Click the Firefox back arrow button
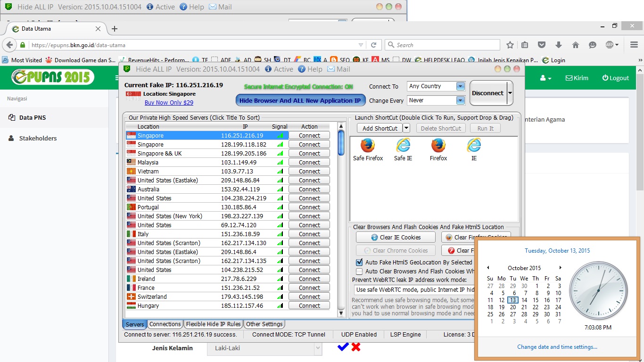The height and width of the screenshot is (362, 644). pos(9,45)
